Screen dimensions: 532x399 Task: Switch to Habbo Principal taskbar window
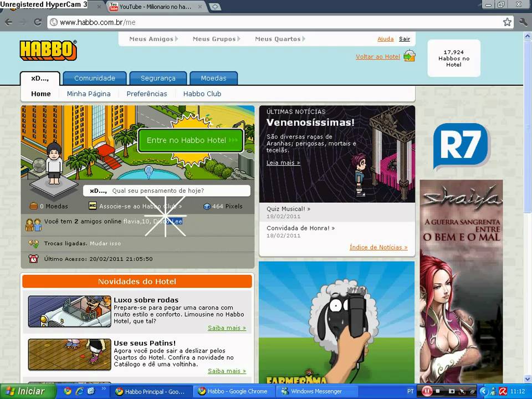151,391
